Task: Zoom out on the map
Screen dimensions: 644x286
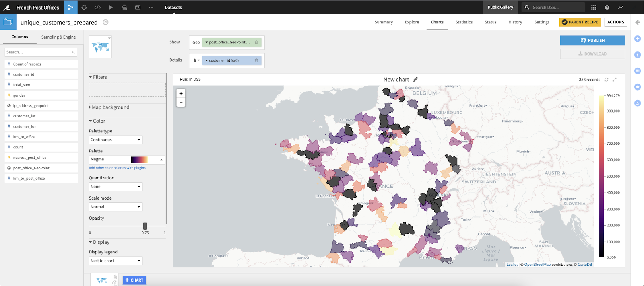Action: [181, 103]
